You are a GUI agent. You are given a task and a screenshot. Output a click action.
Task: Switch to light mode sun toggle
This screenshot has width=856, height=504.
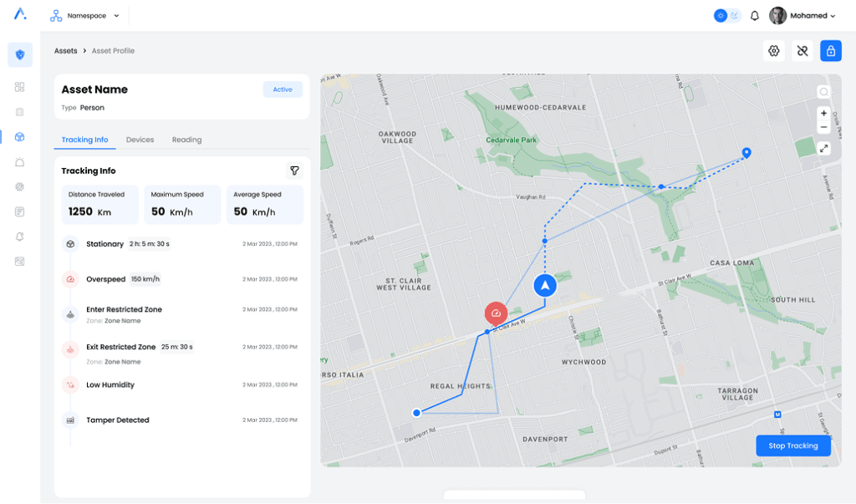click(x=721, y=16)
